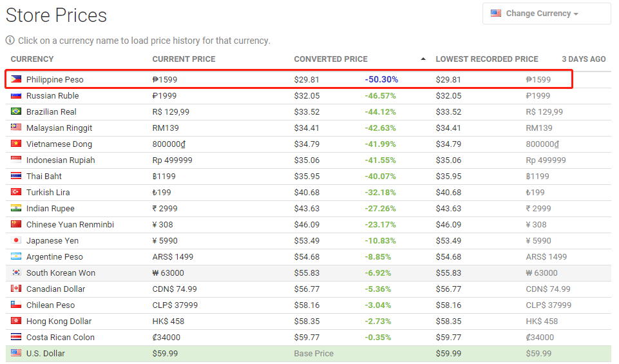
Task: Click the HK$ 458 current price
Action: coord(168,321)
